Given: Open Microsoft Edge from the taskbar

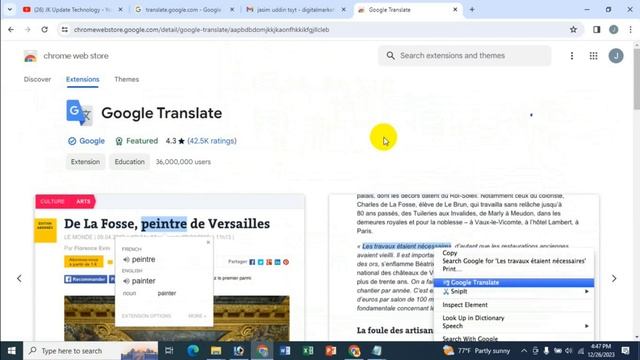Looking at the screenshot, I should point(193,351).
